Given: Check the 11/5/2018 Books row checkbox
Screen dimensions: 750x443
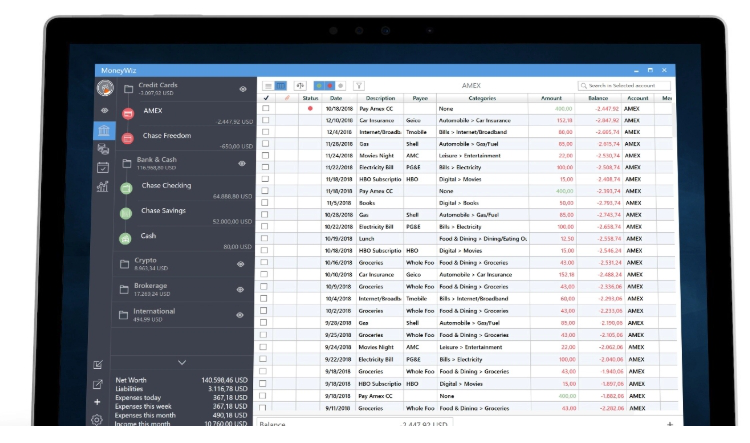Looking at the screenshot, I should (265, 202).
